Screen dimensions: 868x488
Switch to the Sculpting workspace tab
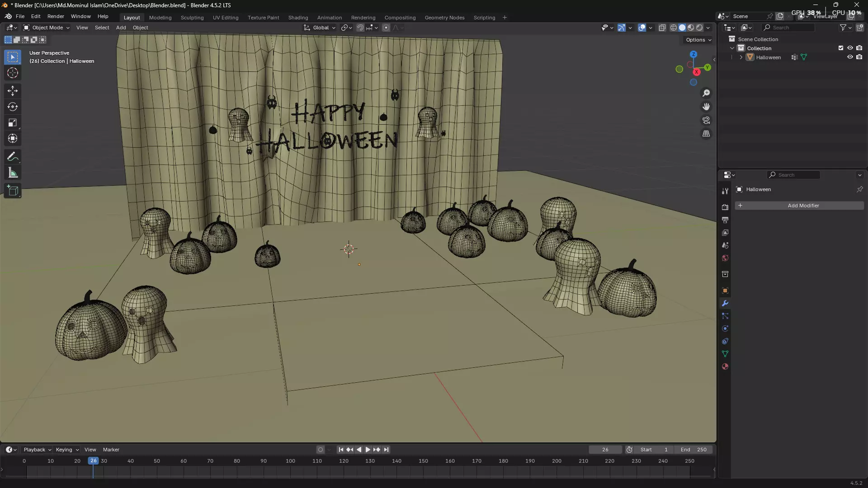click(192, 18)
